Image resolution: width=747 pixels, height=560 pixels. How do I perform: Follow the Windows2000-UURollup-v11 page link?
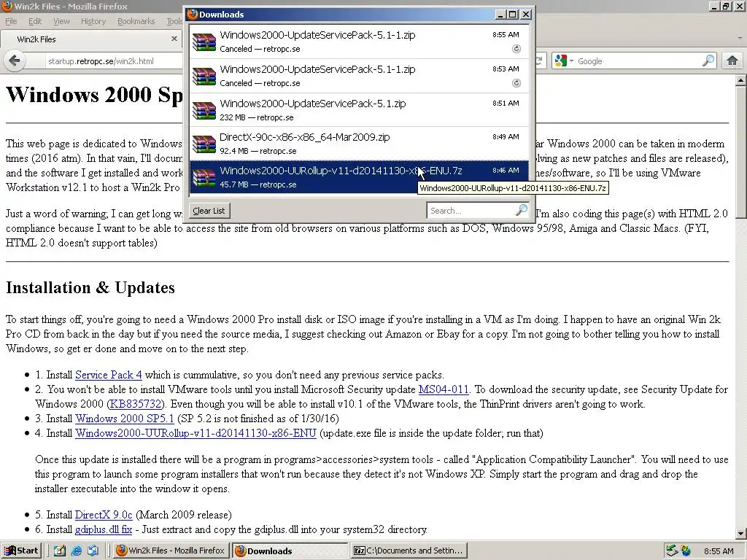[196, 433]
